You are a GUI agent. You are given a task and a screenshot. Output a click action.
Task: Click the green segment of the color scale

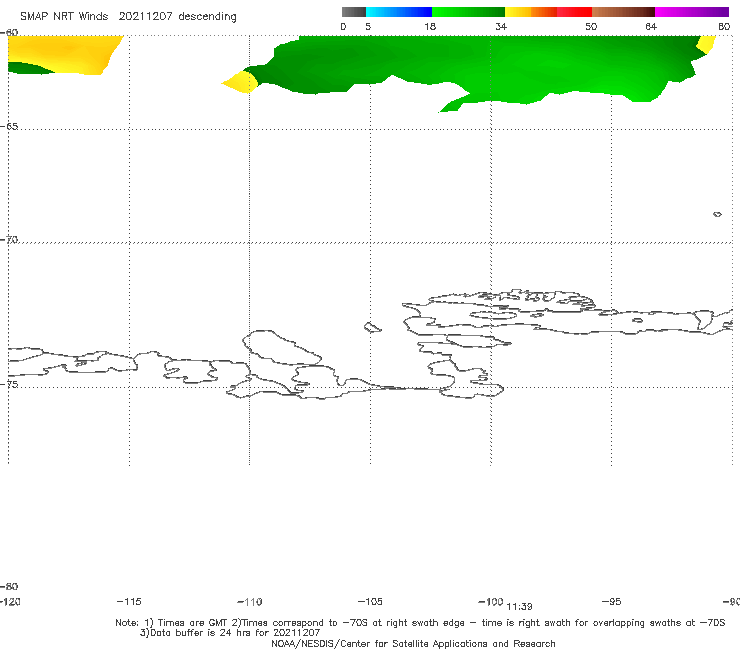click(468, 12)
